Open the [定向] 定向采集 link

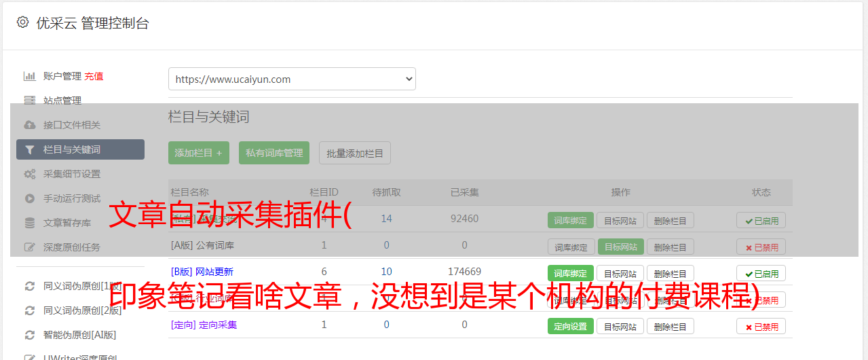(204, 325)
